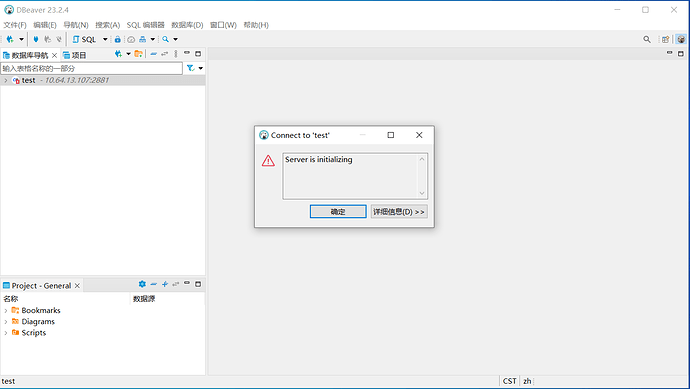The width and height of the screenshot is (690, 389).
Task: Open the dropdown arrow next to SQL
Action: [105, 39]
